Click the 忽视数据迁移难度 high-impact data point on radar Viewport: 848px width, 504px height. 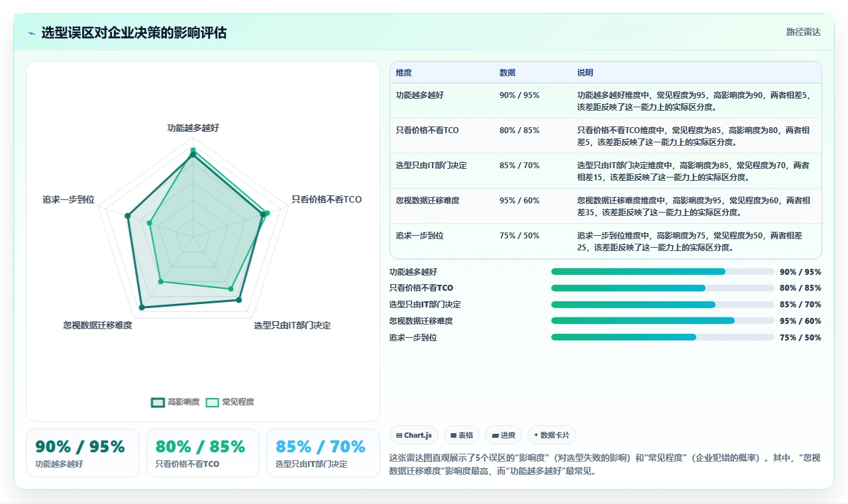click(x=142, y=307)
